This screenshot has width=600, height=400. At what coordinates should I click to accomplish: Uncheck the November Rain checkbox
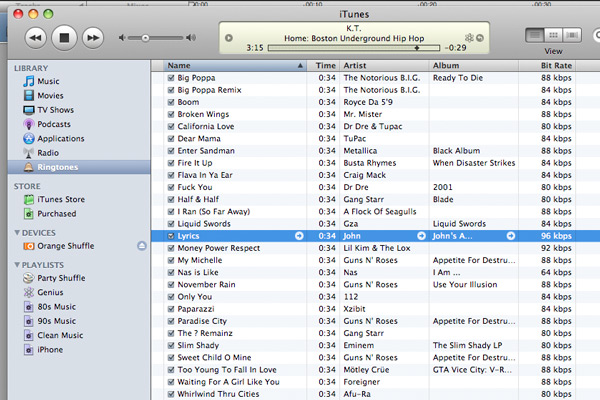pyautogui.click(x=171, y=284)
